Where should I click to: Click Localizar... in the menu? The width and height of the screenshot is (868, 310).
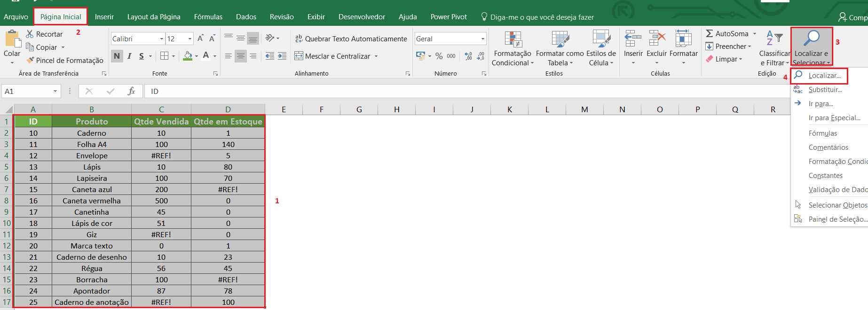click(x=824, y=76)
